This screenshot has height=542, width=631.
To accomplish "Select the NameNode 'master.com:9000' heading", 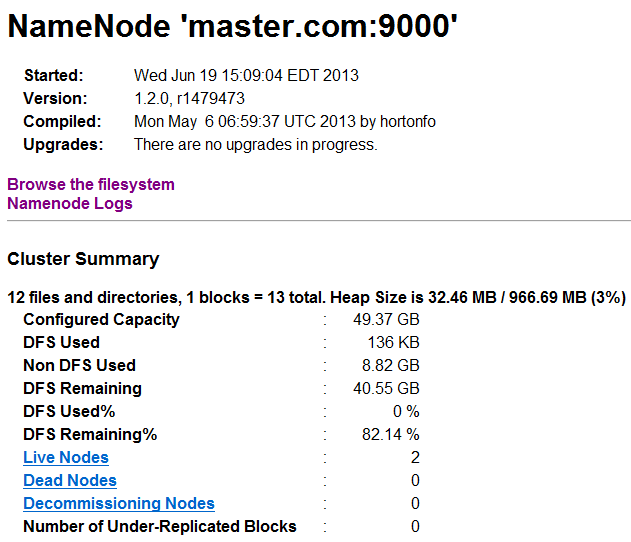I will 233,26.
